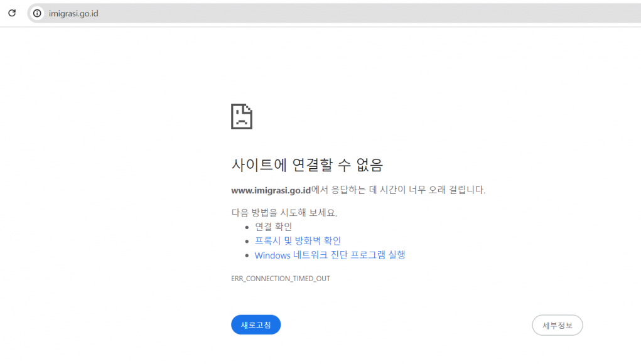Click the 사이트에 연결할 수 없음 heading
641x364 pixels.
tap(307, 165)
